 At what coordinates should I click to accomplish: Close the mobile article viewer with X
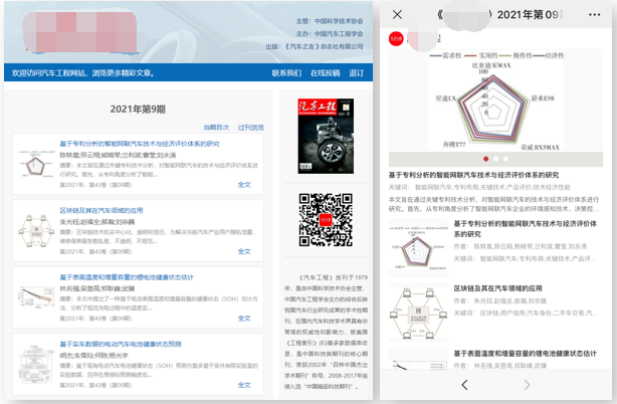[x=397, y=15]
